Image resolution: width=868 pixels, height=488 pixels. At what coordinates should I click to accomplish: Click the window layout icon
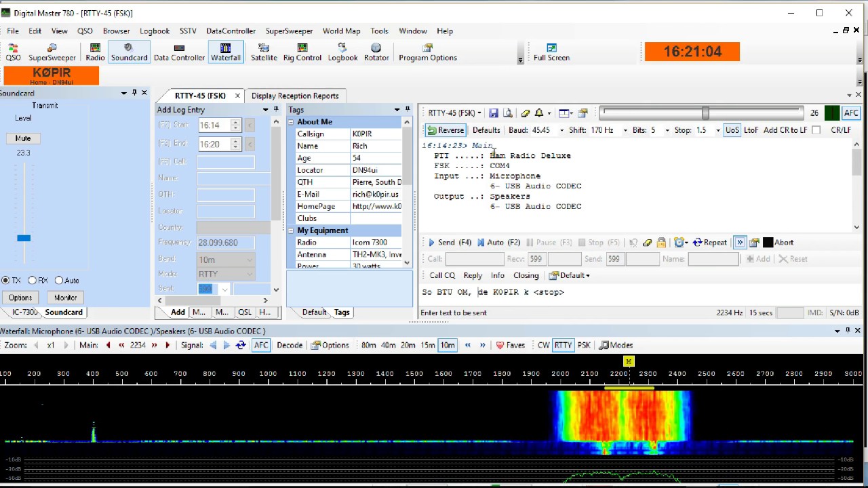566,113
